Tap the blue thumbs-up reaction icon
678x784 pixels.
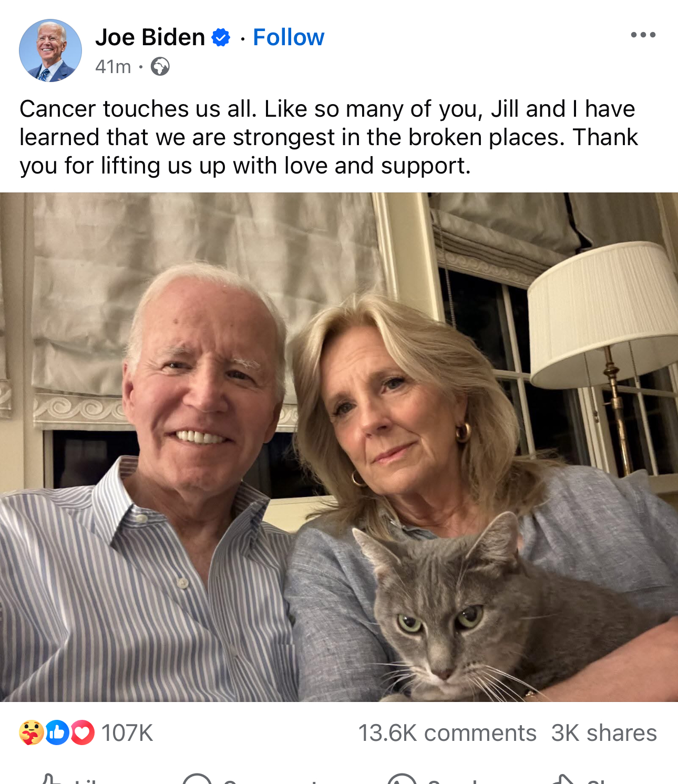pyautogui.click(x=57, y=732)
